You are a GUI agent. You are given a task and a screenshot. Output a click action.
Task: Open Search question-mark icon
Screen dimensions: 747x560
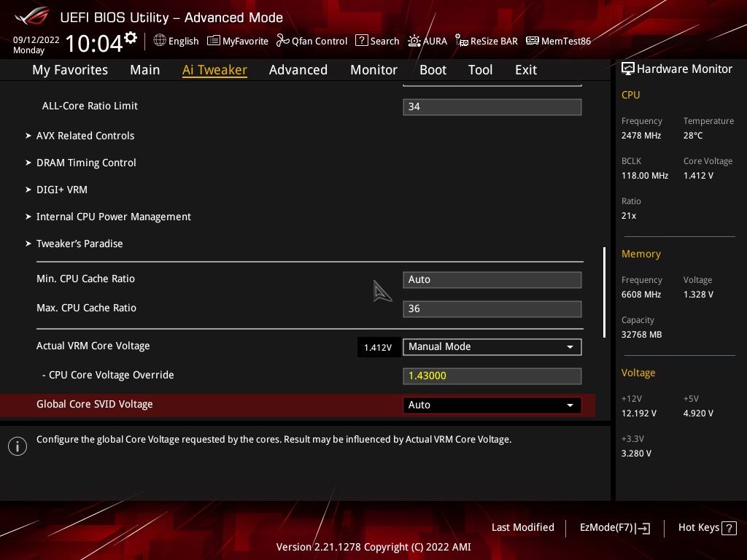[x=362, y=41]
